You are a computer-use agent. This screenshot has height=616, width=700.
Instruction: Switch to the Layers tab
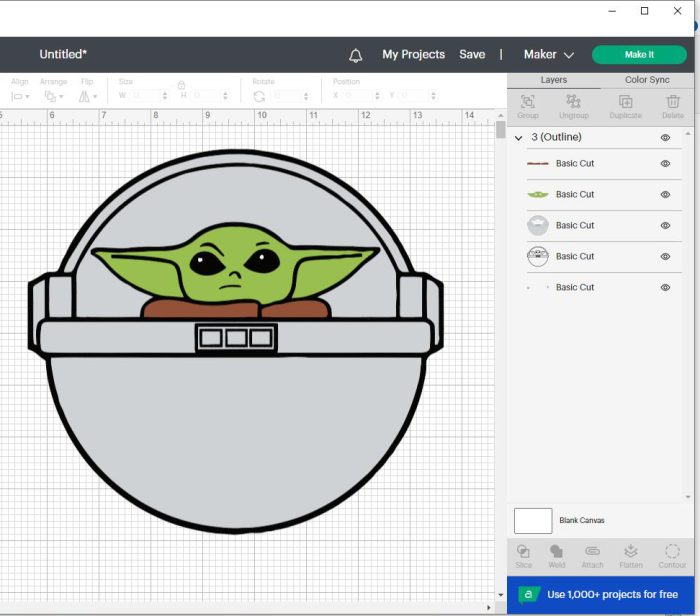pos(554,80)
